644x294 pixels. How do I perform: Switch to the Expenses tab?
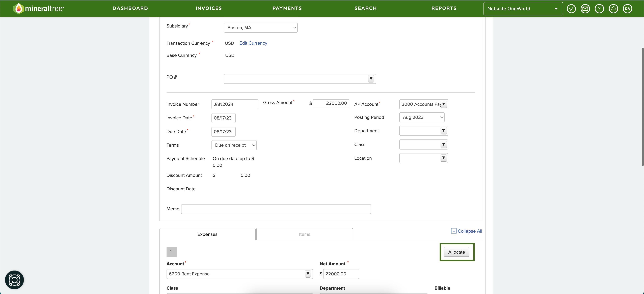(x=207, y=234)
